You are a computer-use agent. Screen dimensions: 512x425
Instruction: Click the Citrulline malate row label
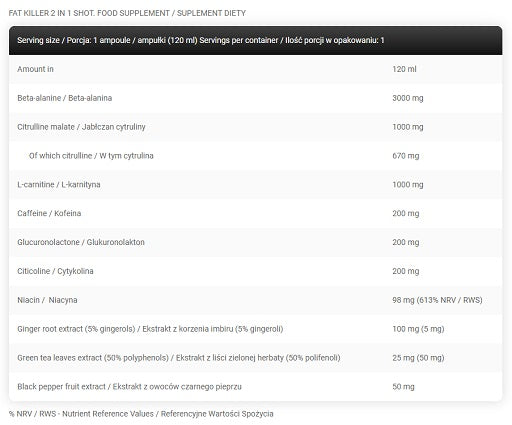[81, 127]
